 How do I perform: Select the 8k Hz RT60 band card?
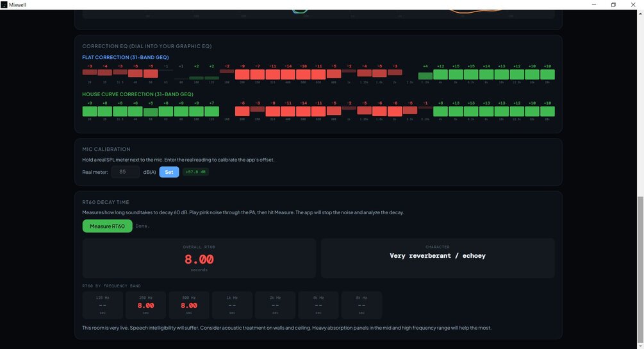tap(361, 305)
